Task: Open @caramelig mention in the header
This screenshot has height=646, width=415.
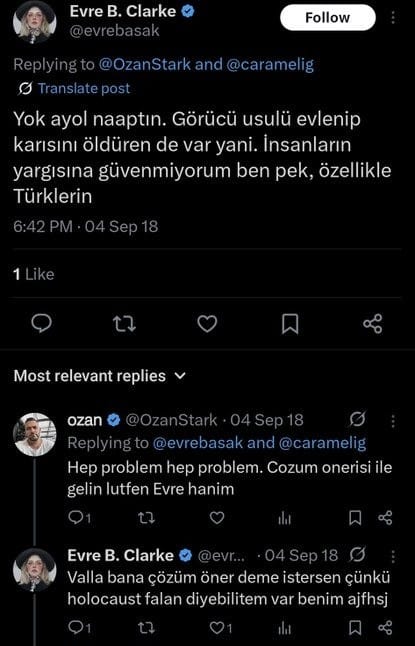Action: pos(270,65)
